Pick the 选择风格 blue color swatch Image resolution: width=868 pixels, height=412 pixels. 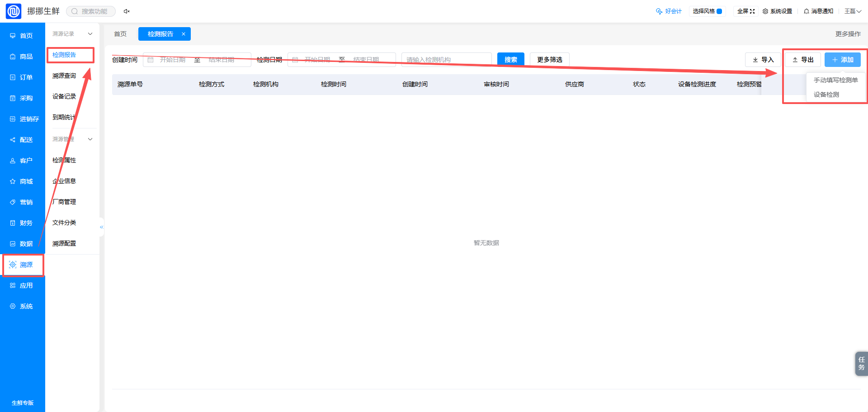tap(719, 11)
